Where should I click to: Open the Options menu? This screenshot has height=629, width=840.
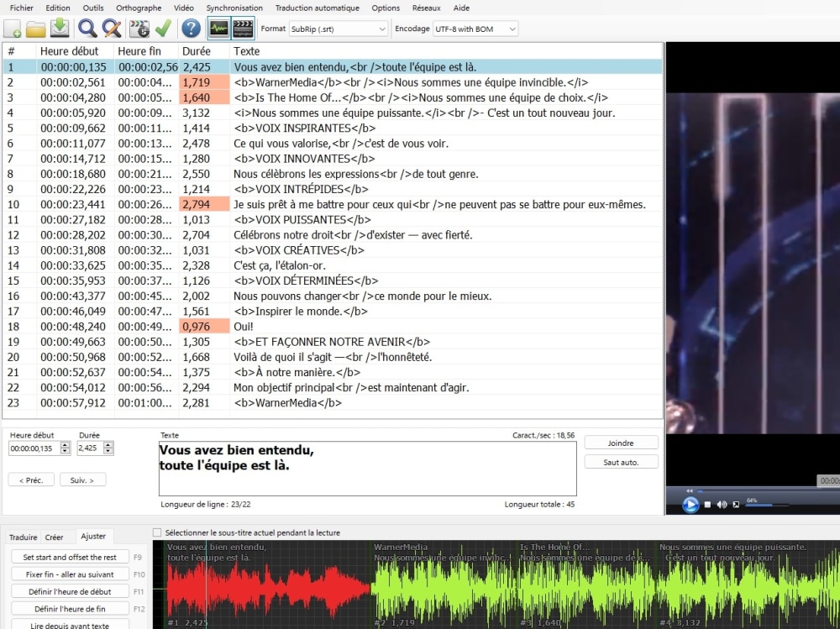click(386, 8)
